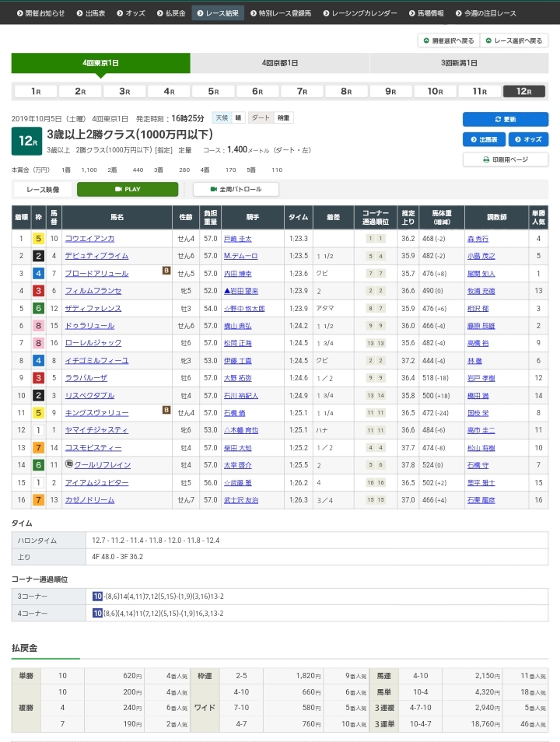Select race 12R tab
Screen dimensions: 560x742
(524, 91)
